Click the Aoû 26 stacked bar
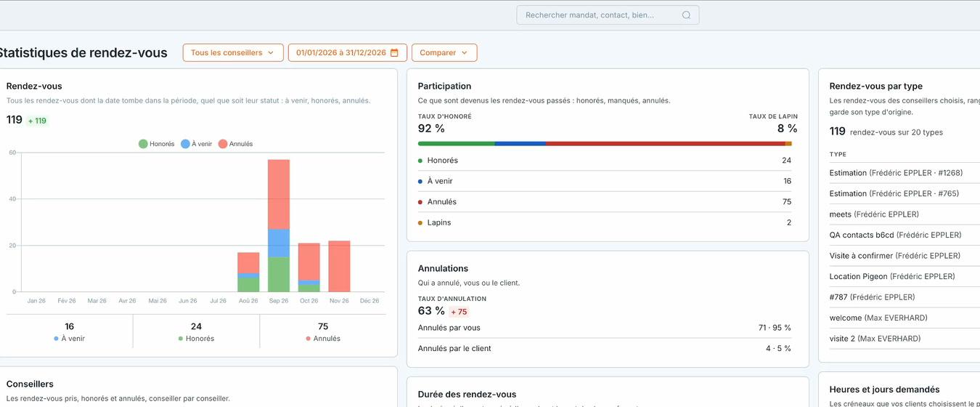Image resolution: width=980 pixels, height=407 pixels. coord(248,272)
